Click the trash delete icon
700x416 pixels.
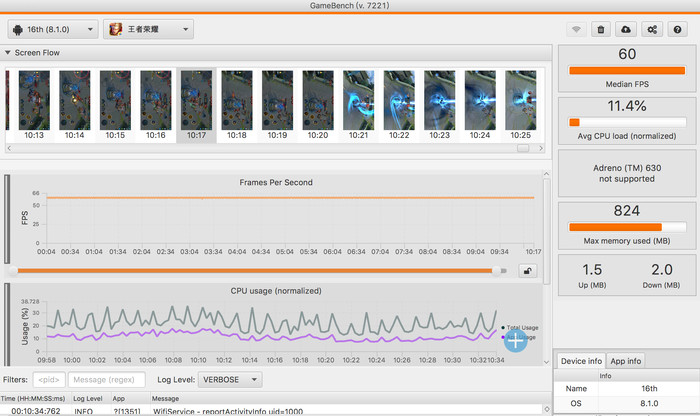(601, 29)
